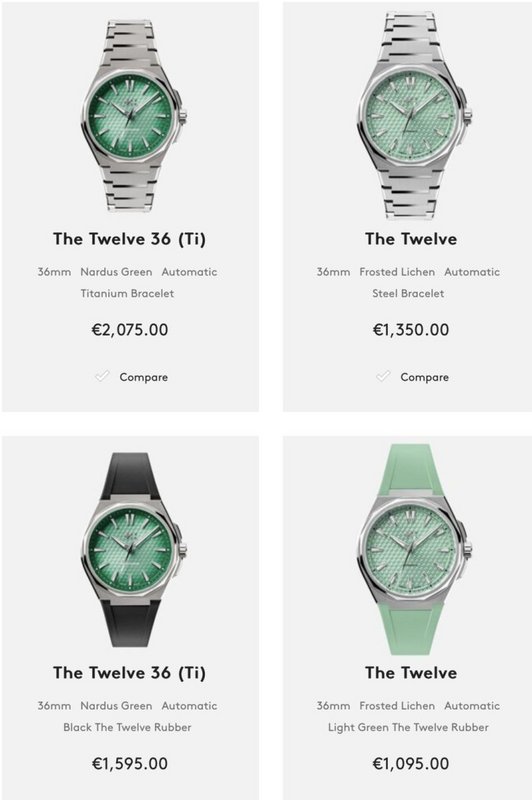Screen dimensions: 532x800
Task: Select the €1,350.00 price
Action: [411, 330]
